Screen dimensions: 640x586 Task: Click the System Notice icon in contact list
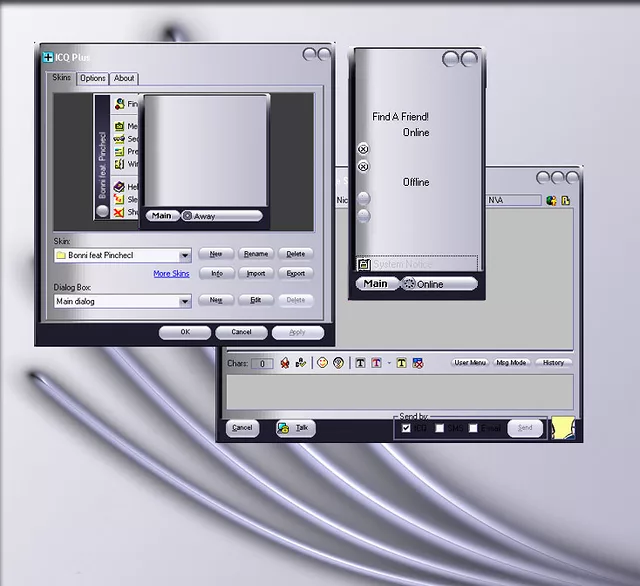coord(365,265)
